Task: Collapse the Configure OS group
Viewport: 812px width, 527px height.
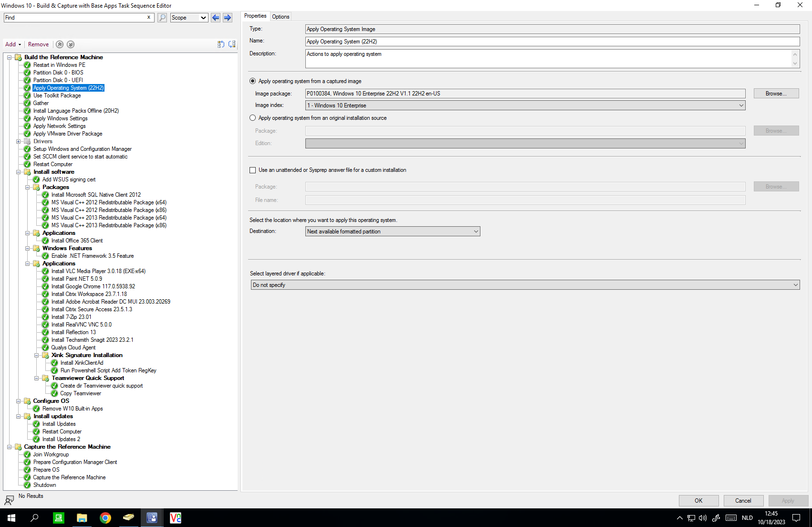Action: click(19, 401)
